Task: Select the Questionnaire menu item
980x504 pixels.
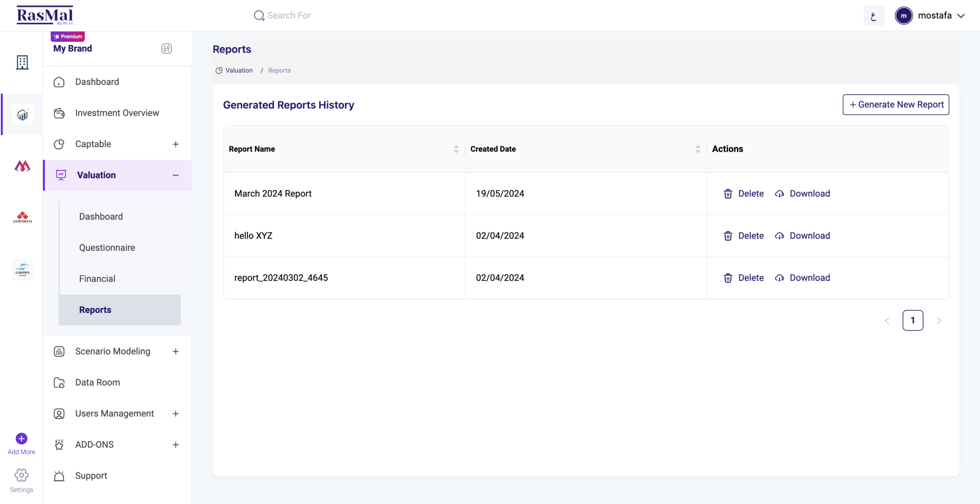Action: tap(107, 247)
